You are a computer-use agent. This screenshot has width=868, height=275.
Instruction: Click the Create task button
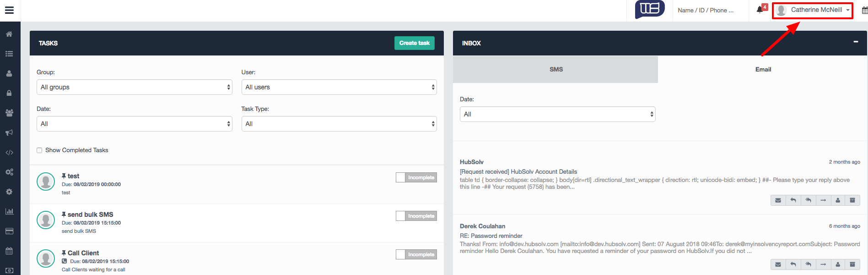coord(414,43)
